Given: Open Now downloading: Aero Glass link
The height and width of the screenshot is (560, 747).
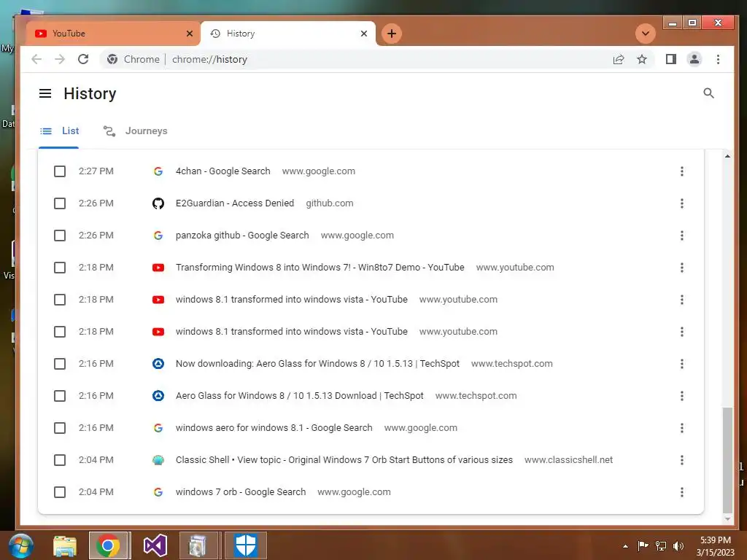Looking at the screenshot, I should coord(317,364).
